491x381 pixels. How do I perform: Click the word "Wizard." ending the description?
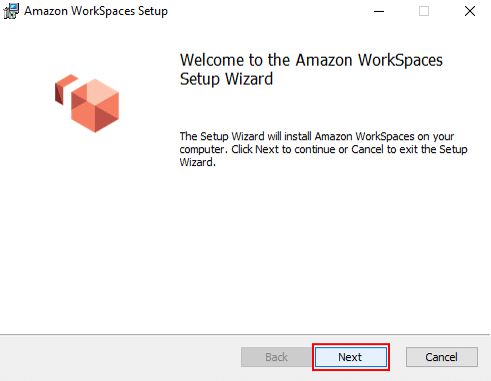198,162
